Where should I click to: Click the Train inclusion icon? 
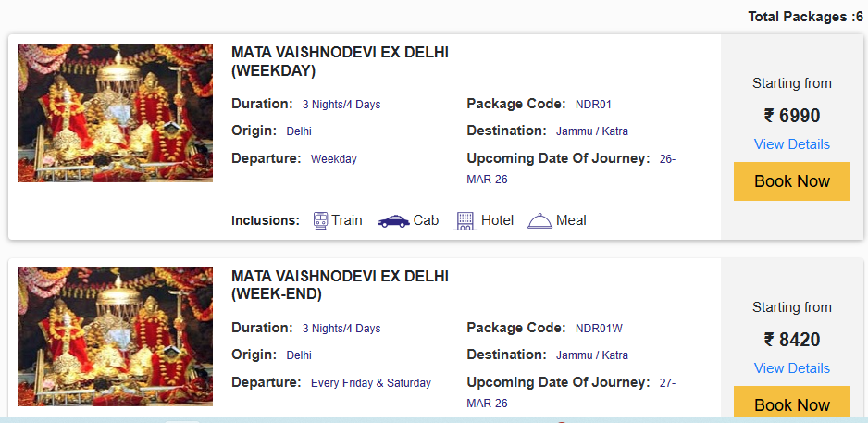(x=321, y=220)
